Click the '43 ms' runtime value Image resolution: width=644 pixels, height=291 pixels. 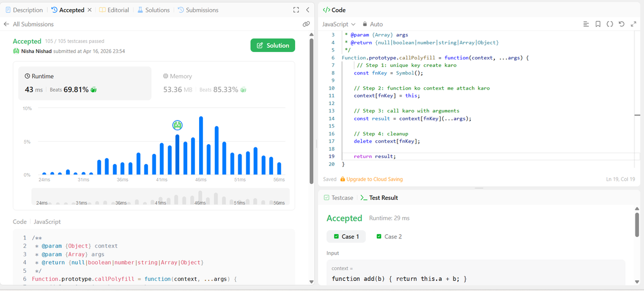34,89
